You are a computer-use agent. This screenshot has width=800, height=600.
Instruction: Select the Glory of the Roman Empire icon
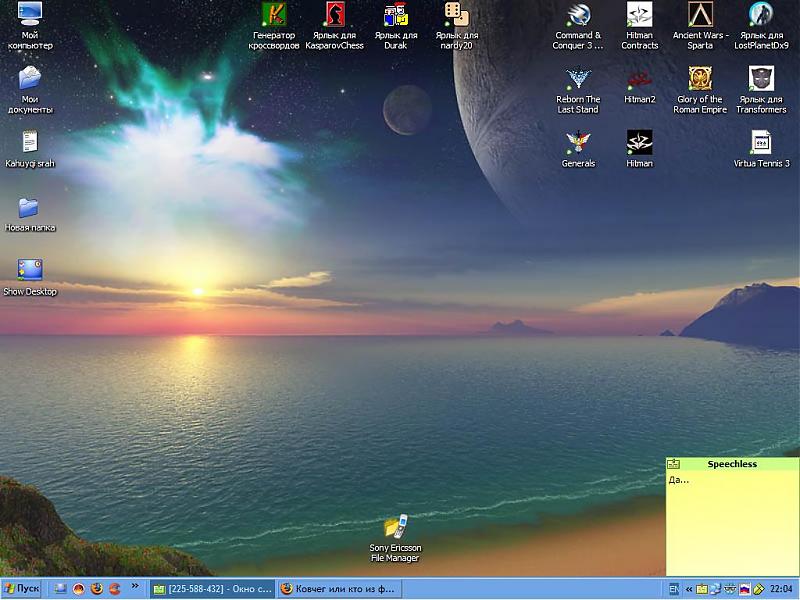coord(700,79)
